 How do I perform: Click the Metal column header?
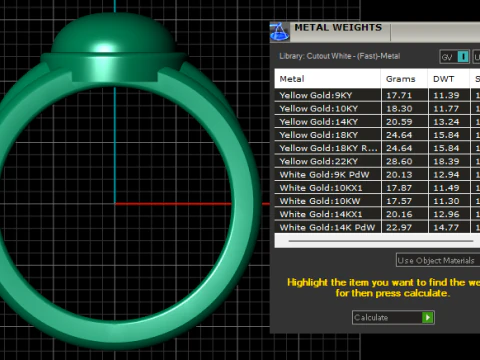(x=327, y=79)
